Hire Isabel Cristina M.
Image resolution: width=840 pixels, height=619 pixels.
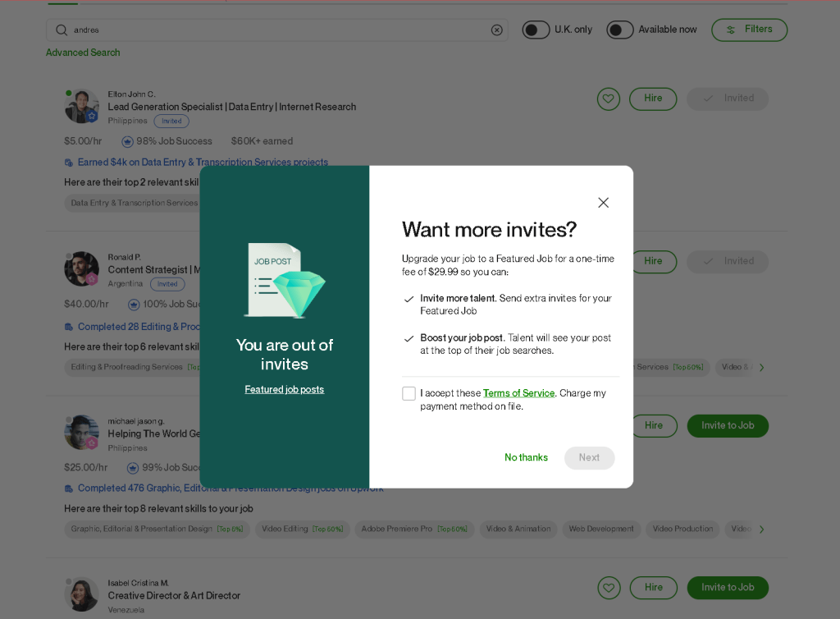(x=654, y=588)
